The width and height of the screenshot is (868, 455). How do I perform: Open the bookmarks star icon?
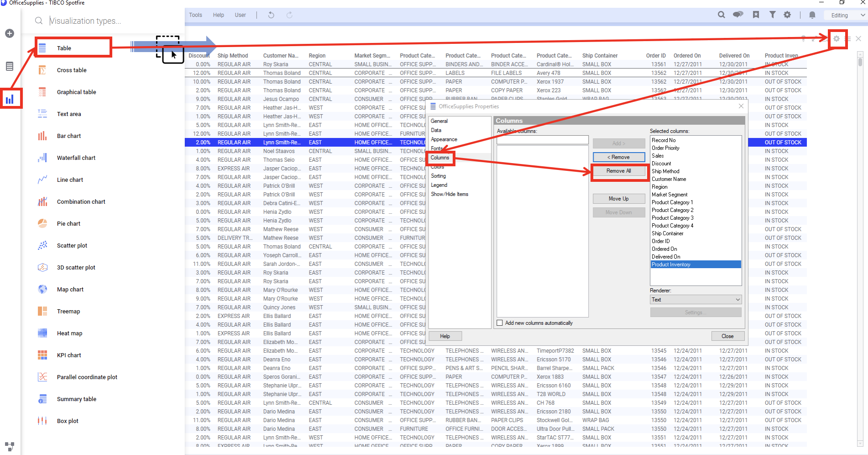click(756, 15)
